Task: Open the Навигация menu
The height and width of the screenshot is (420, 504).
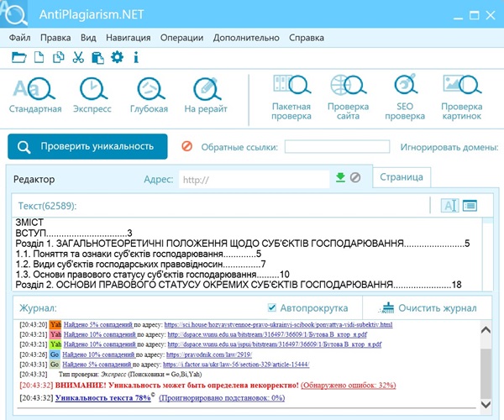Action: pos(129,38)
